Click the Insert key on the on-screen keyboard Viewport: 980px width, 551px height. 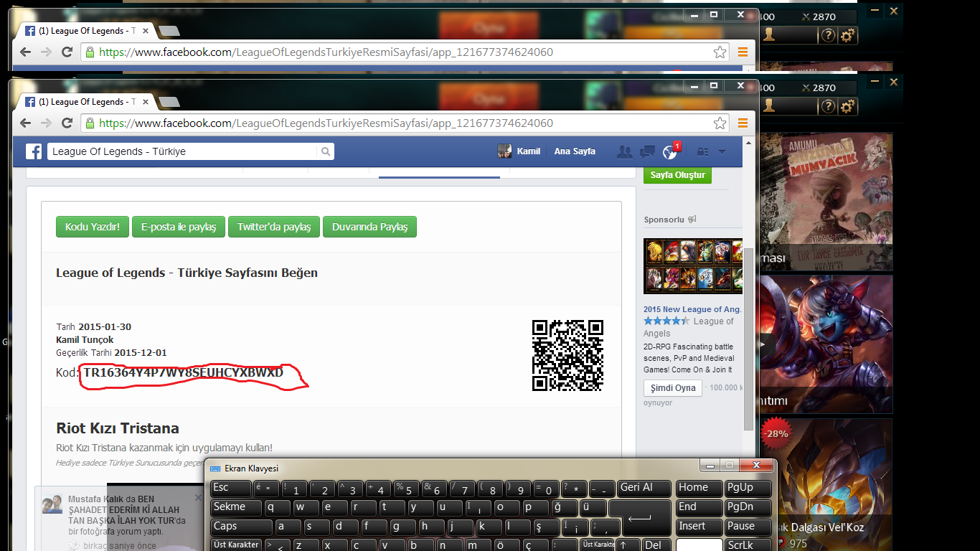(x=699, y=527)
